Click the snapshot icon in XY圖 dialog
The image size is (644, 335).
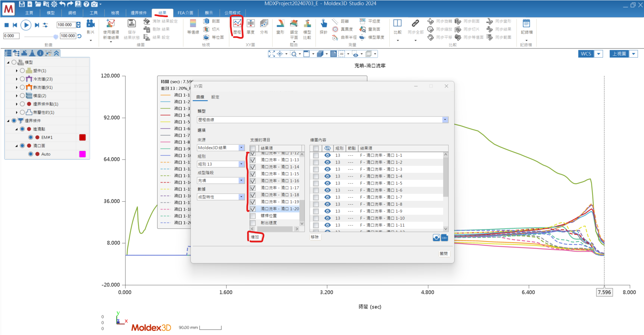pos(436,238)
